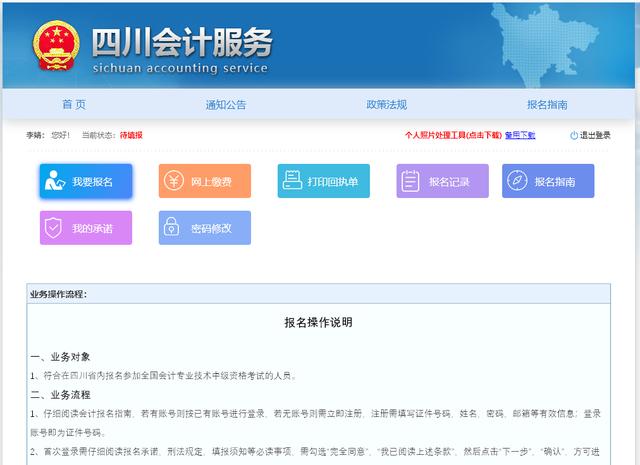Click the compass icon on the 报名指南 button
This screenshot has width=640, height=465.
pos(517,182)
